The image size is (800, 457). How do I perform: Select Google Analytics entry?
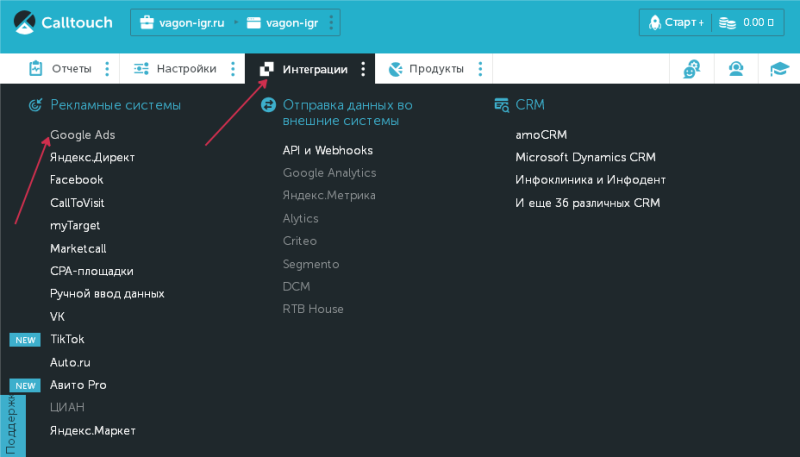pyautogui.click(x=330, y=173)
